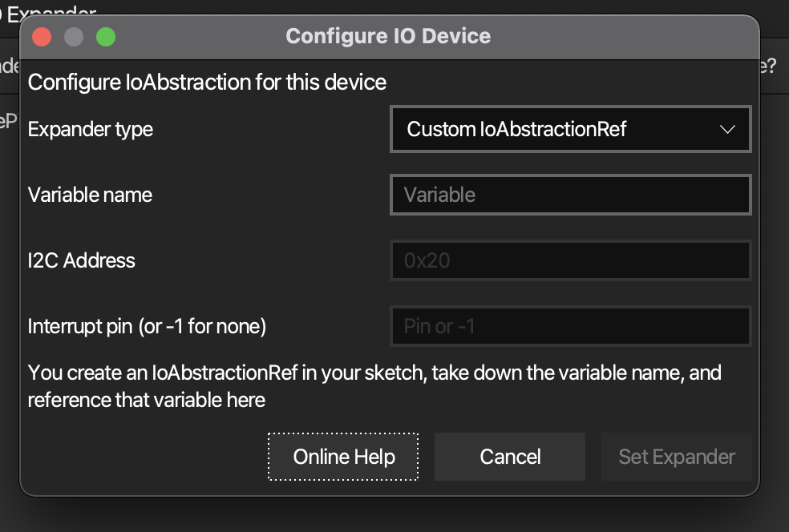Viewport: 789px width, 532px height.
Task: Activate the Set Expander button
Action: 676,456
